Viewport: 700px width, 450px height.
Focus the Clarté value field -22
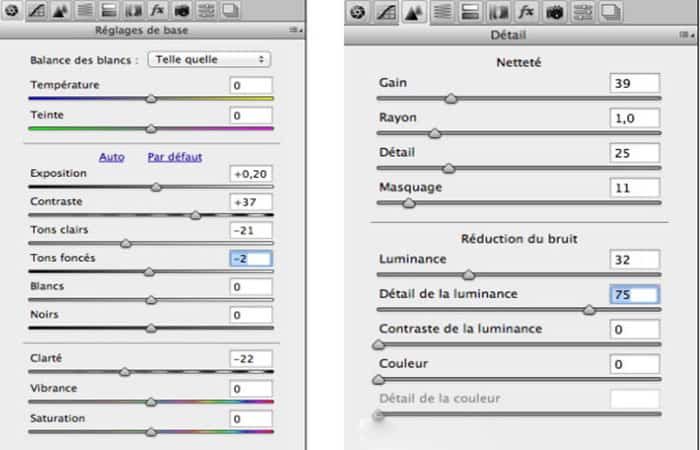coord(251,359)
